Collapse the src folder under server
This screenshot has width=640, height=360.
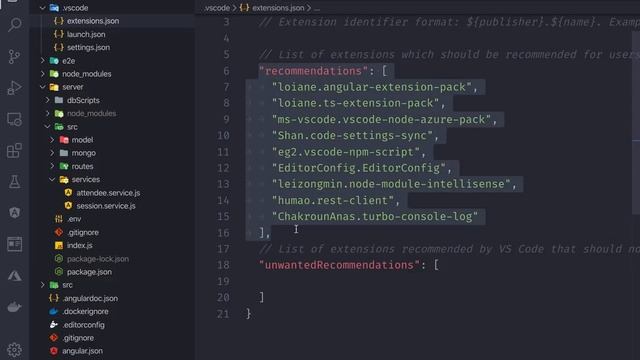(x=47, y=127)
